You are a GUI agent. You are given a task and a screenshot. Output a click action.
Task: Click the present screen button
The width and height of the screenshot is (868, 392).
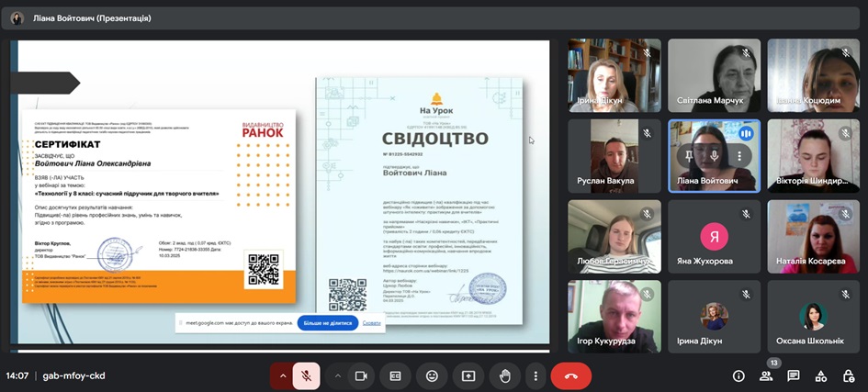(x=468, y=376)
